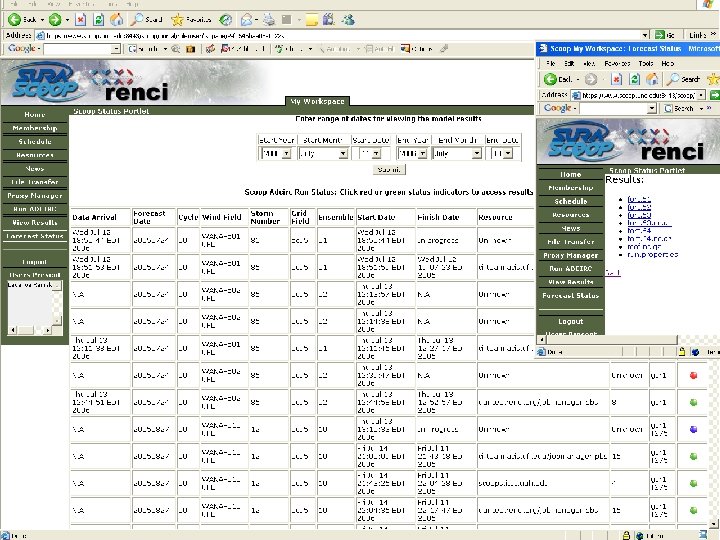Open Help menu in Forecast Status popup
The height and width of the screenshot is (540, 720).
[668, 63]
